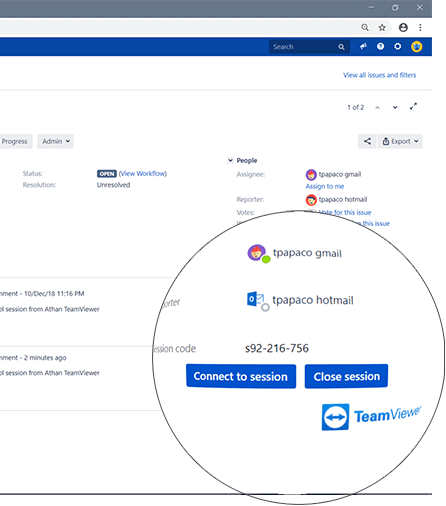Restore the browser window
Image resolution: width=446 pixels, height=506 pixels.
point(395,7)
